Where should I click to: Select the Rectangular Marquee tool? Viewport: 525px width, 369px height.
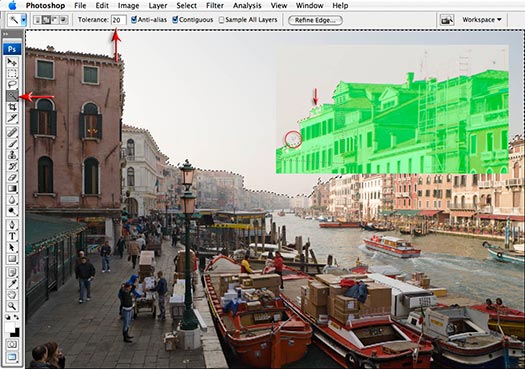point(12,73)
